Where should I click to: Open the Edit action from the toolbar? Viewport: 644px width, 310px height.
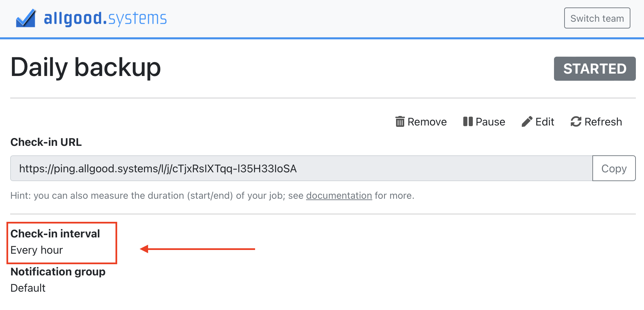(x=538, y=121)
